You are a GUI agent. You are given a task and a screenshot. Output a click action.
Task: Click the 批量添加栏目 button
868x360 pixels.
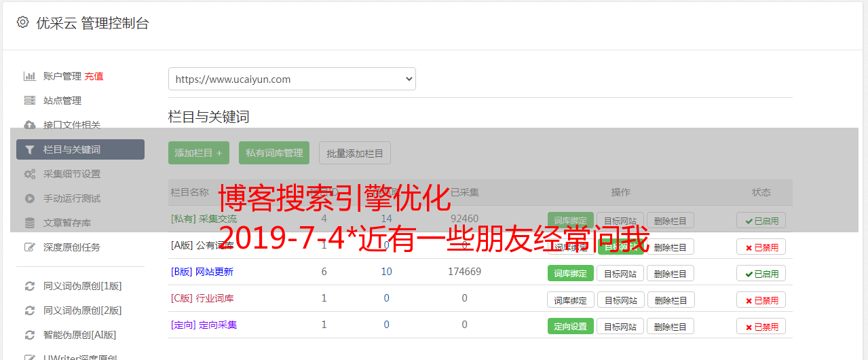pyautogui.click(x=355, y=153)
